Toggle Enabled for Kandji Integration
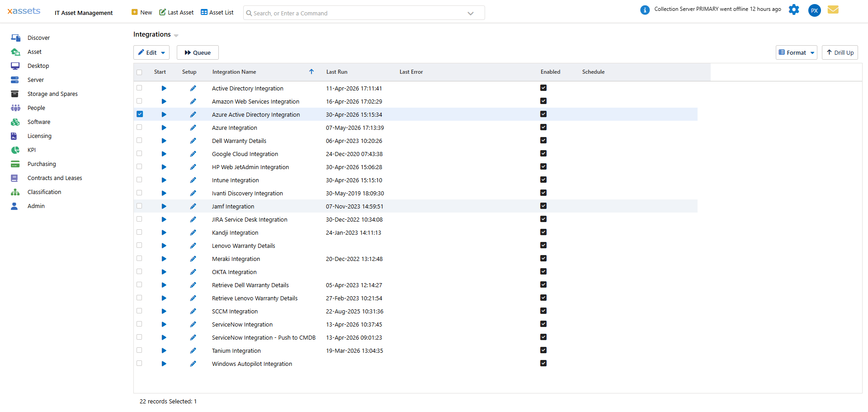This screenshot has width=868, height=412. (x=543, y=232)
